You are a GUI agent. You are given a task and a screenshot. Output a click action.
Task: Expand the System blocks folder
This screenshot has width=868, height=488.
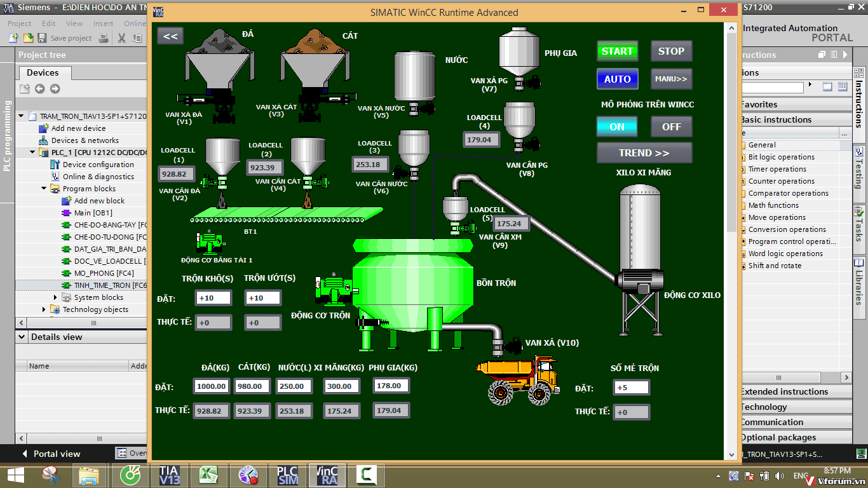(55, 297)
